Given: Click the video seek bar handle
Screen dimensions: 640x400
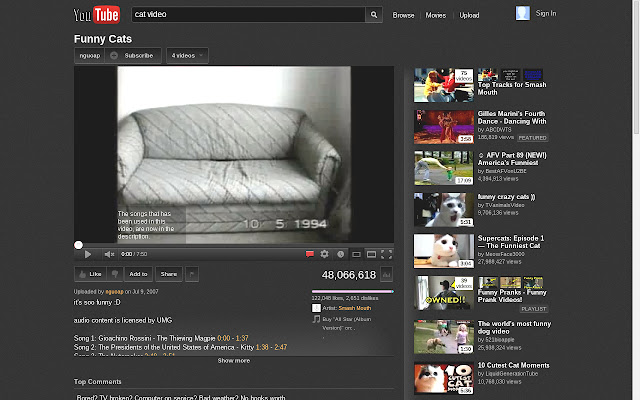Looking at the screenshot, I should (78, 245).
